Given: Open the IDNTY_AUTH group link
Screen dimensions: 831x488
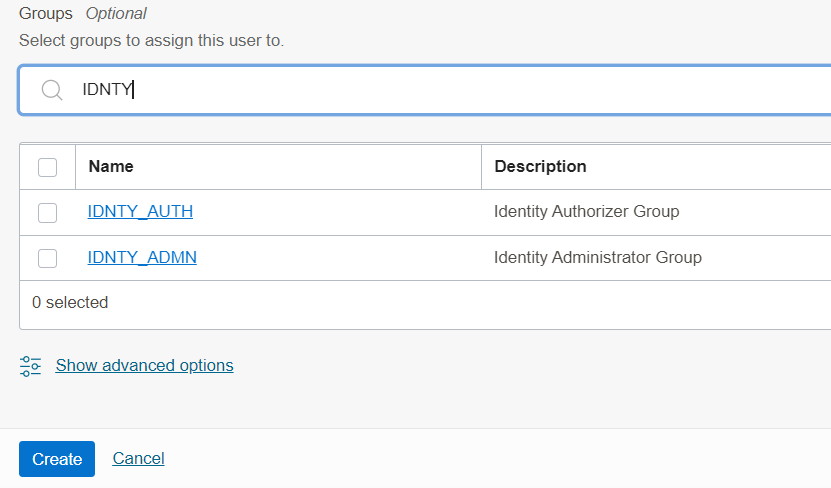Looking at the screenshot, I should coord(140,212).
